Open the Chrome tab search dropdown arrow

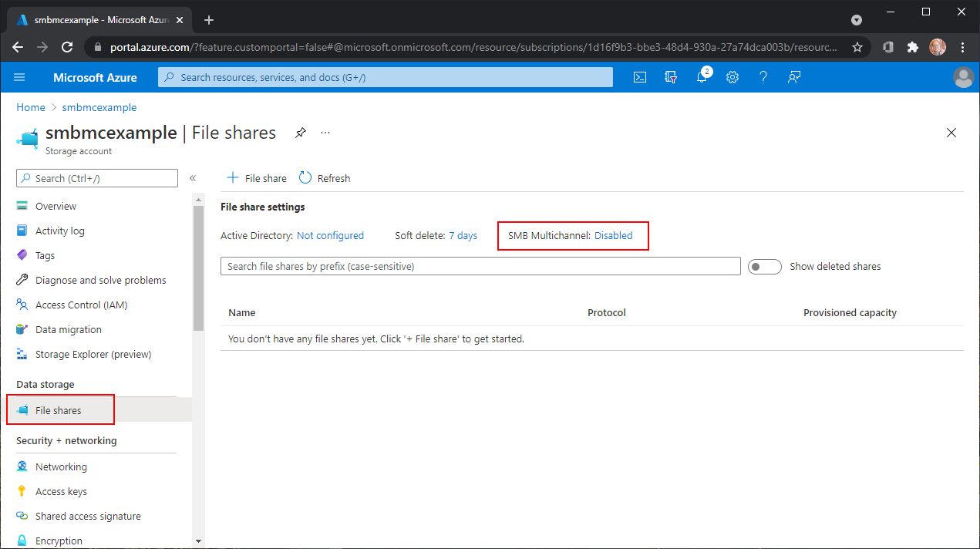857,20
